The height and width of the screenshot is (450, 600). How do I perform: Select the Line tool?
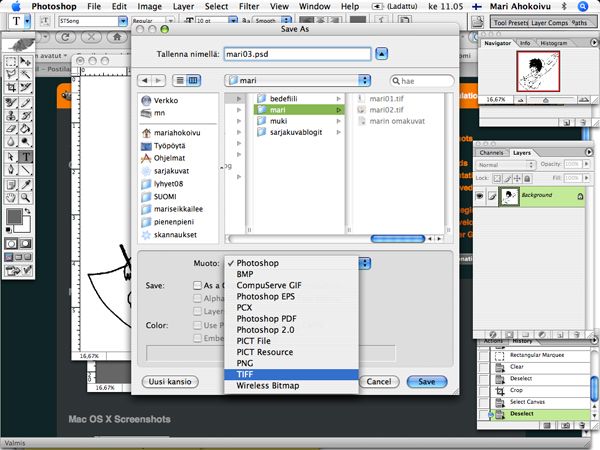coord(26,170)
